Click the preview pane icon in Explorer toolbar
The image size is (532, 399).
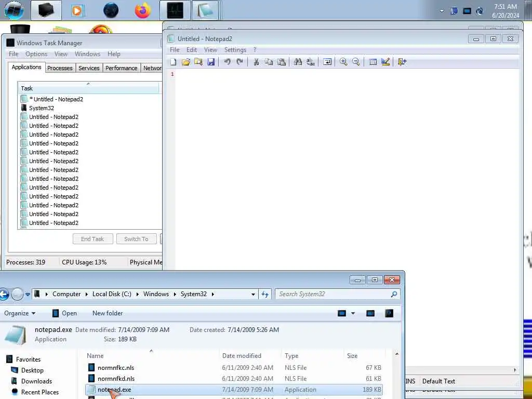coord(370,313)
